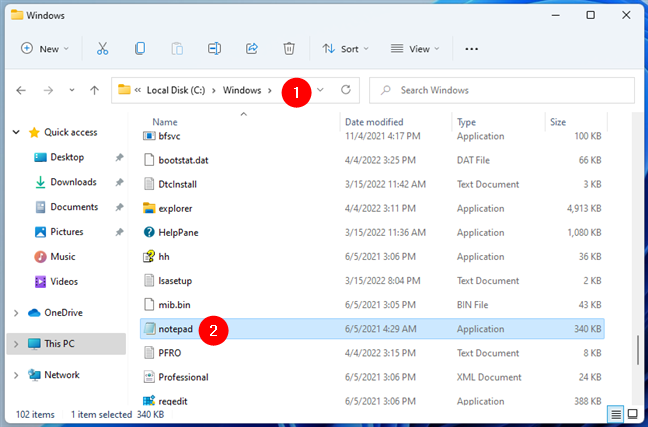Viewport: 648px width, 427px height.
Task: Switch to large thumbnails view icon
Action: (633, 414)
